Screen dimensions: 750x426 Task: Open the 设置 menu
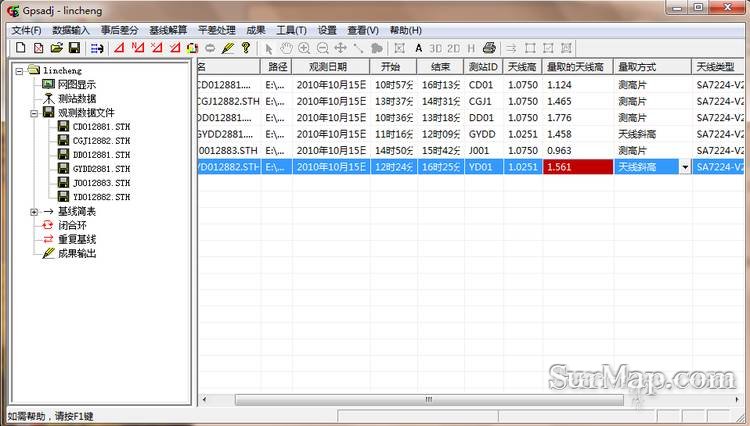tap(327, 30)
